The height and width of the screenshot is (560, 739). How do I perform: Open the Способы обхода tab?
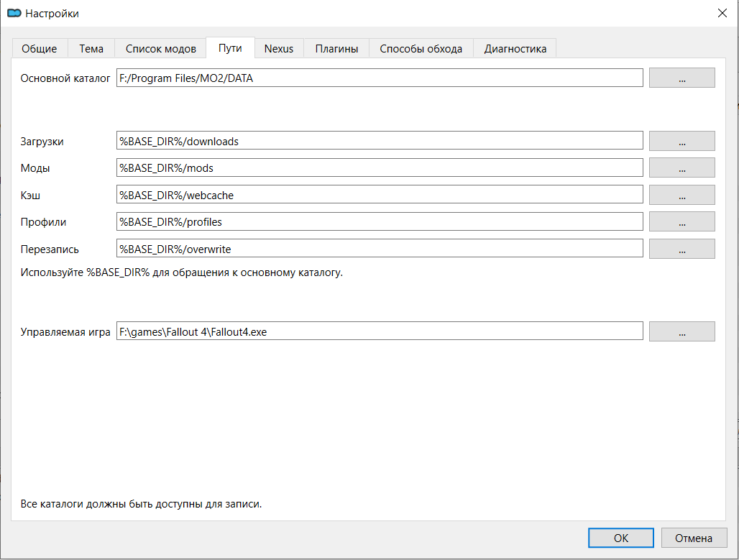tap(421, 49)
